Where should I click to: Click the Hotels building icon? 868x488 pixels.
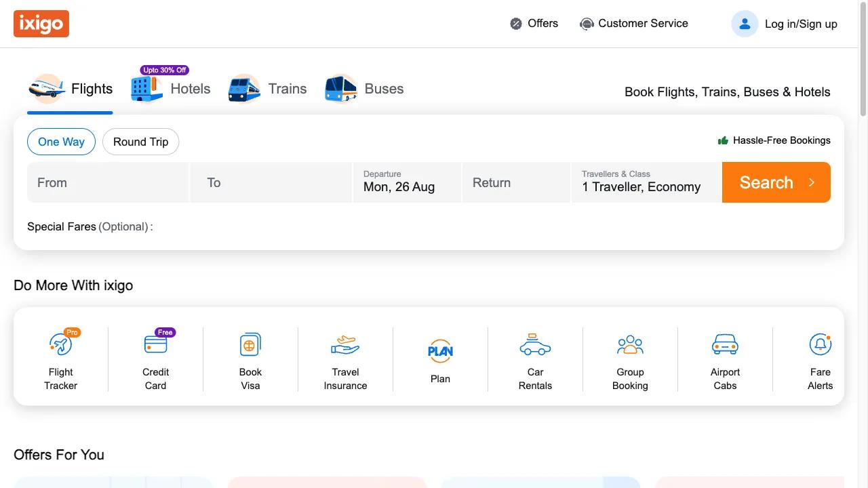point(146,89)
